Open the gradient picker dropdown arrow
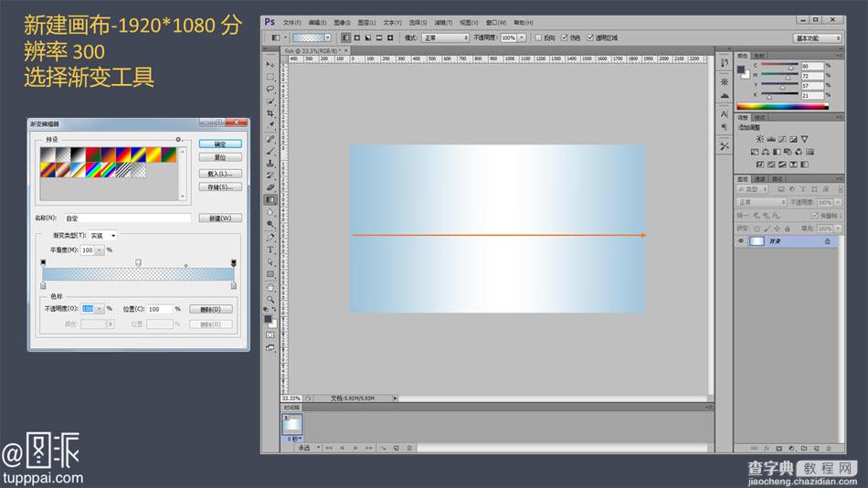 pos(328,37)
